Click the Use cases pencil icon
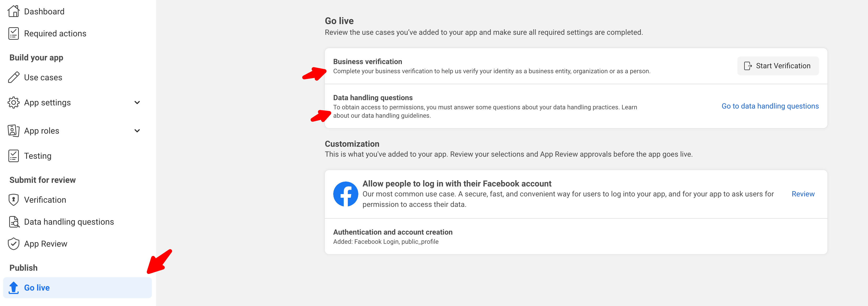Image resolution: width=868 pixels, height=306 pixels. pyautogui.click(x=13, y=77)
